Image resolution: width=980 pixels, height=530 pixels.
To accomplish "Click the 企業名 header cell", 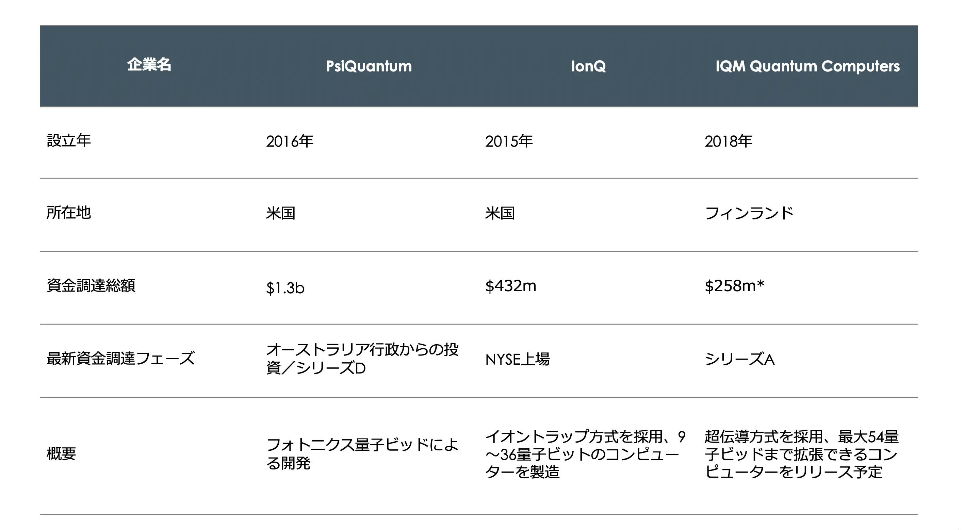I will (x=149, y=65).
